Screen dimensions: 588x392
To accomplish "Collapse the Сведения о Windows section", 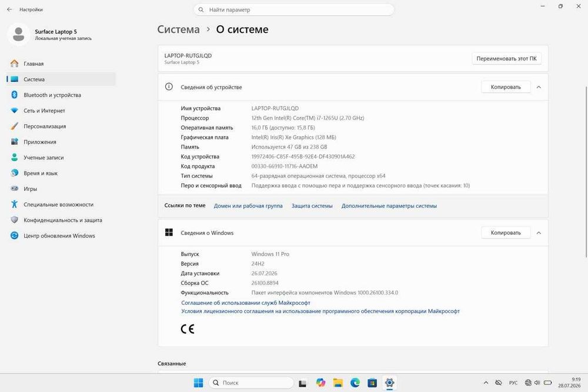I will pyautogui.click(x=539, y=233).
